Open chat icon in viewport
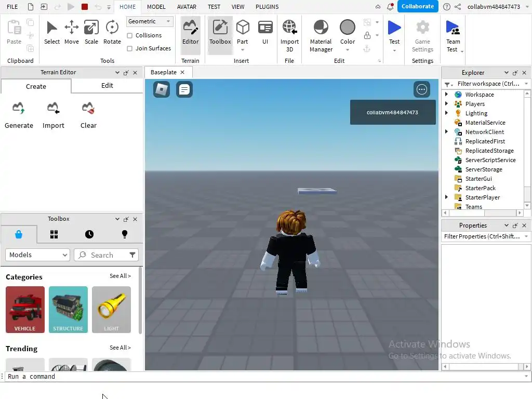 184,89
